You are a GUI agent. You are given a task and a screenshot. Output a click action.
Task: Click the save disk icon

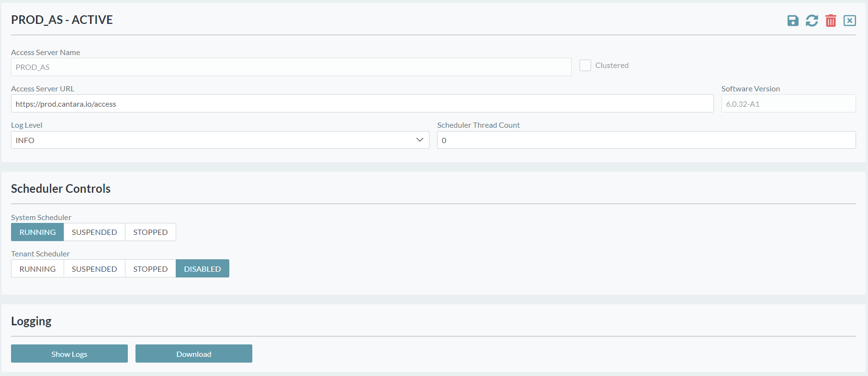pyautogui.click(x=793, y=21)
